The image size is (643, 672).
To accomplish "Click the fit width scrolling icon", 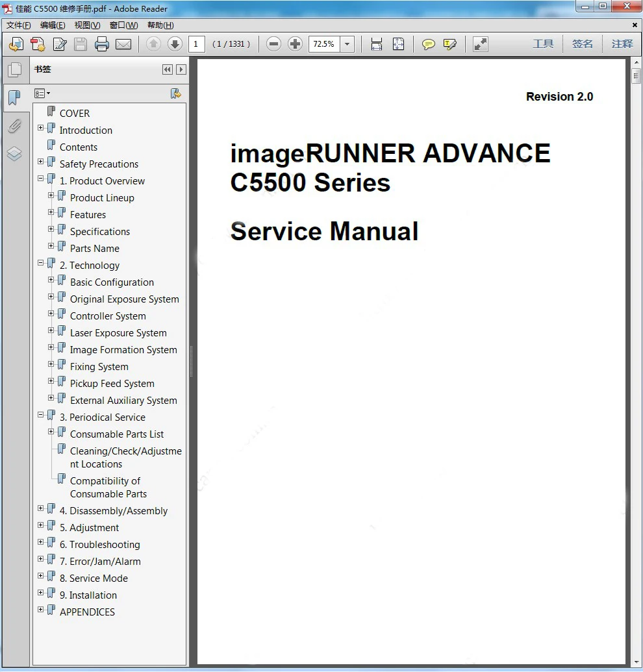I will coord(376,44).
